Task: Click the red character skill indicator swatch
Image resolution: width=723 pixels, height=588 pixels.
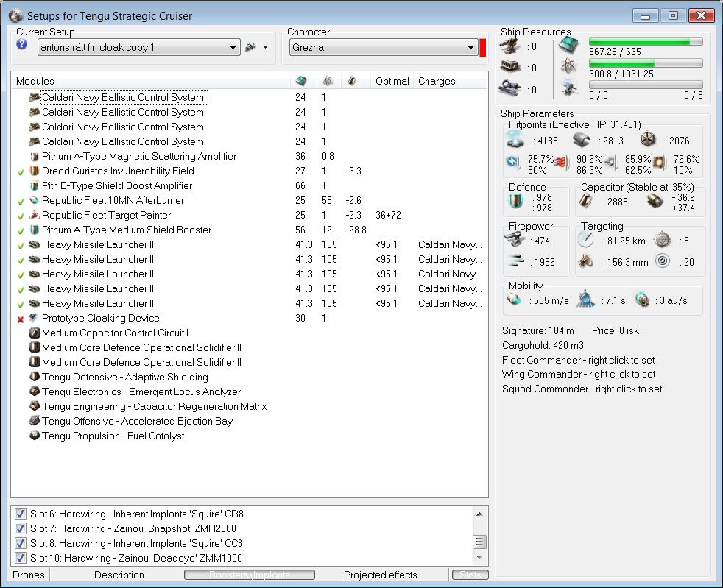Action: (483, 47)
